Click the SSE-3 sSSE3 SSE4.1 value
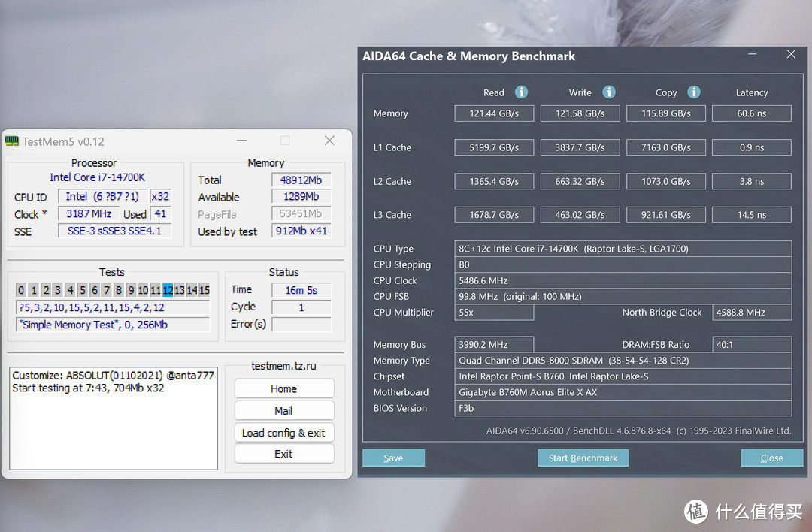 [x=114, y=231]
